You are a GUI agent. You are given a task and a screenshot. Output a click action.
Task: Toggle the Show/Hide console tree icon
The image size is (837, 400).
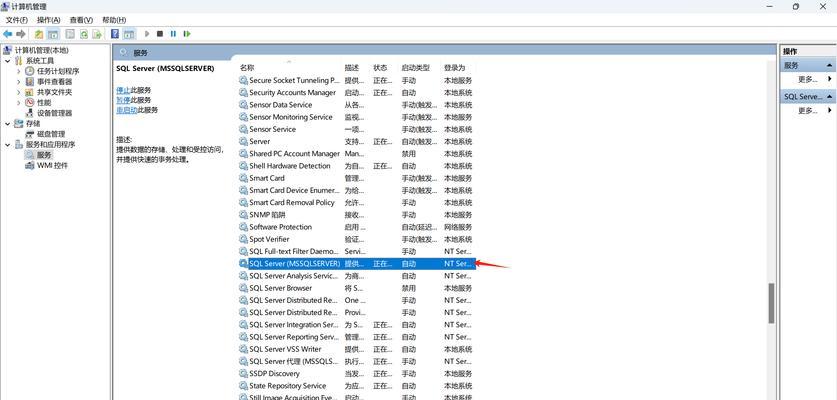coord(53,34)
